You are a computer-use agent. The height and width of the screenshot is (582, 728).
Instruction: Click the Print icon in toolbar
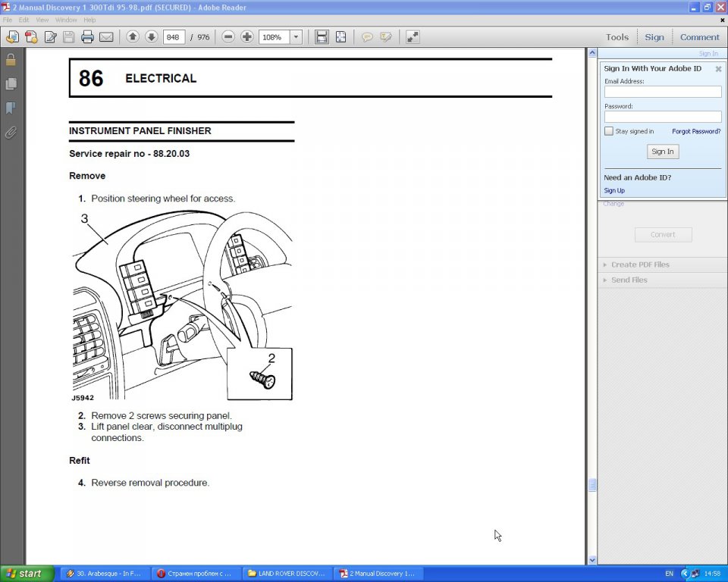[x=87, y=37]
